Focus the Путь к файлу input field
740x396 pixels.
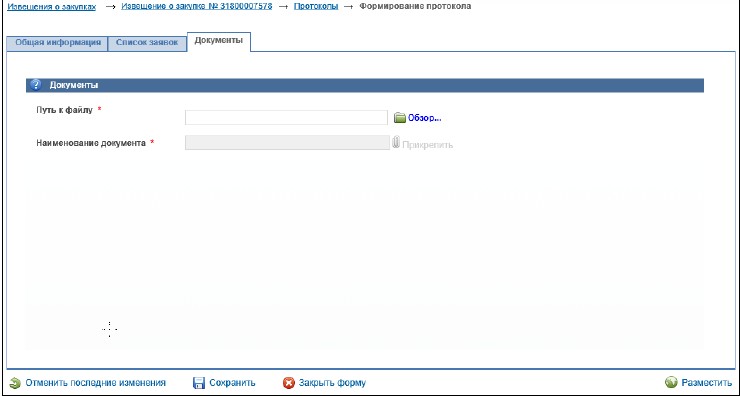(286, 118)
